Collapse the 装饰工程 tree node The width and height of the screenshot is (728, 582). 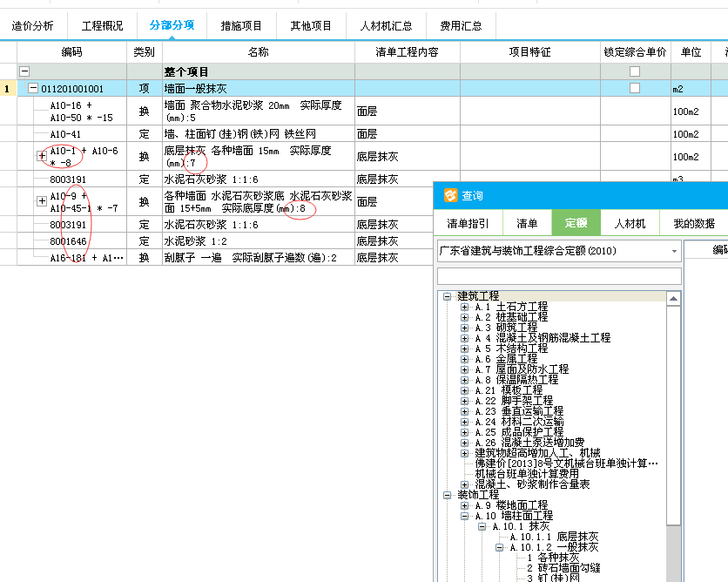pos(447,495)
